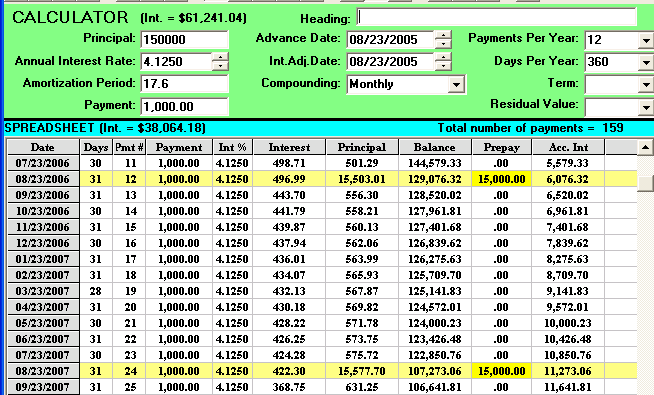Viewport: 654px width, 395px height.
Task: Open the Days Per Year dropdown
Action: coord(646,63)
